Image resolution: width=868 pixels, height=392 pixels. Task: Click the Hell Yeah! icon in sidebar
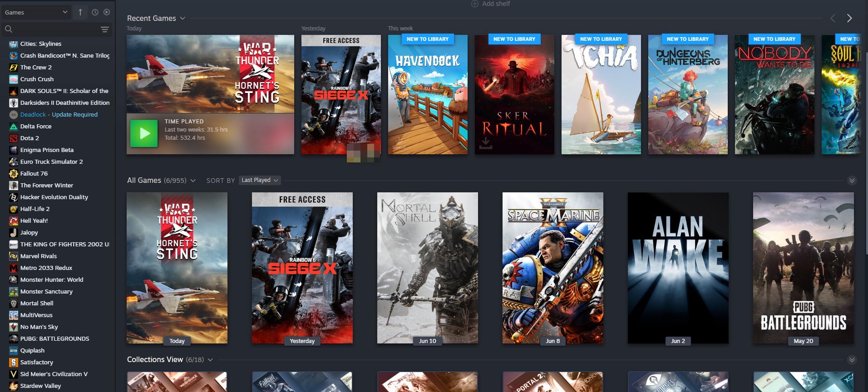click(x=14, y=221)
